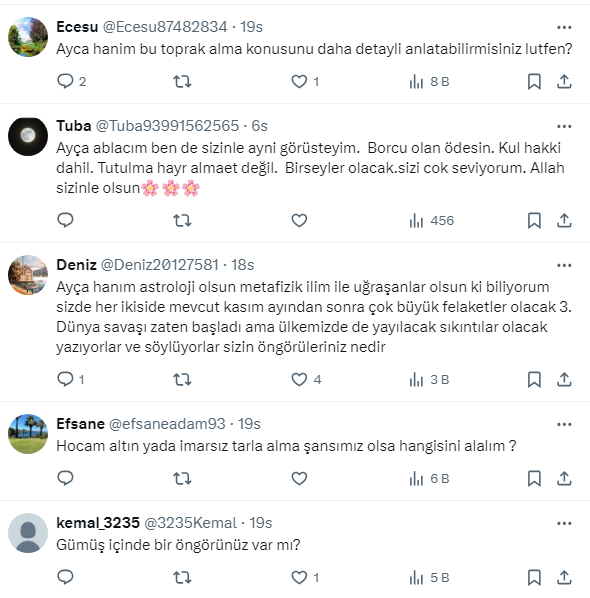Bookmark Ecesu's tweet
This screenshot has height=598, width=590.
click(534, 82)
